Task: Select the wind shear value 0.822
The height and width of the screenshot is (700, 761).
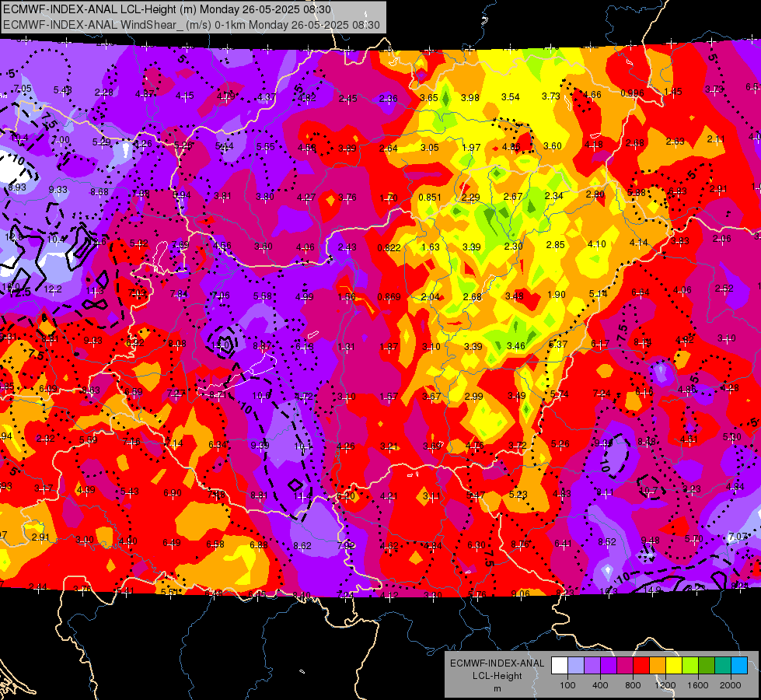Action: tap(389, 248)
